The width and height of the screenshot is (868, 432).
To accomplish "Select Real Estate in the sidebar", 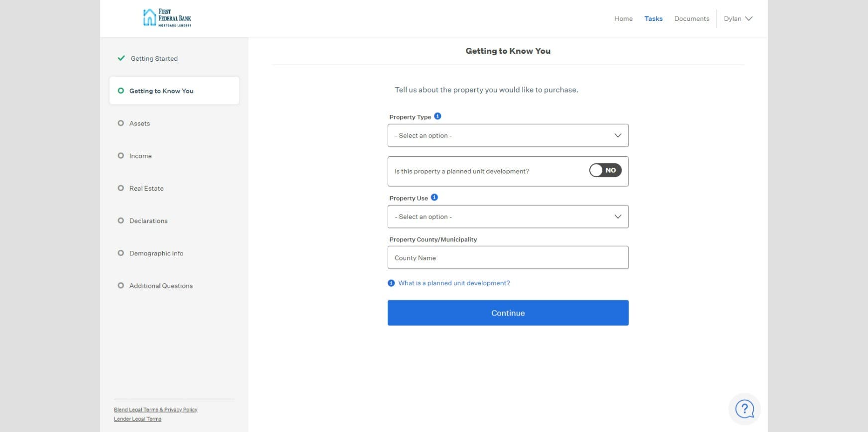I will click(x=146, y=189).
